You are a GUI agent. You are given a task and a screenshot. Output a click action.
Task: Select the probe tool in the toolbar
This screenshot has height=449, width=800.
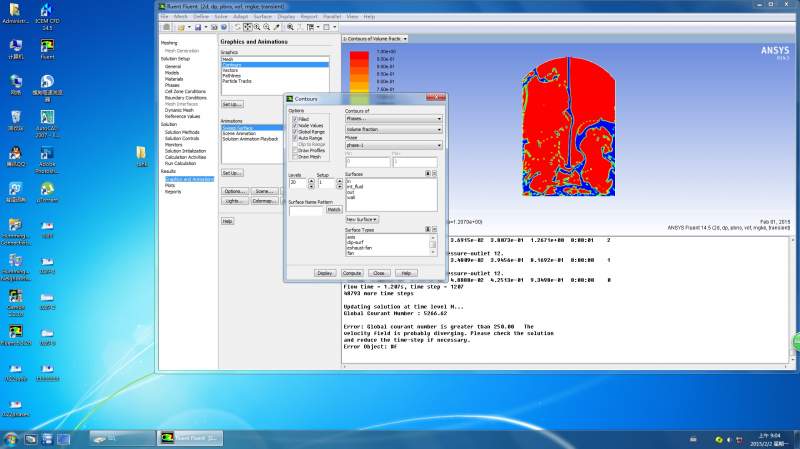[x=277, y=27]
